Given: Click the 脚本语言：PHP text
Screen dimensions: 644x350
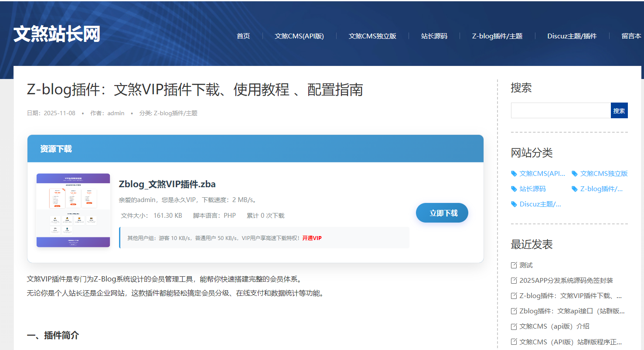Looking at the screenshot, I should click(x=215, y=216).
